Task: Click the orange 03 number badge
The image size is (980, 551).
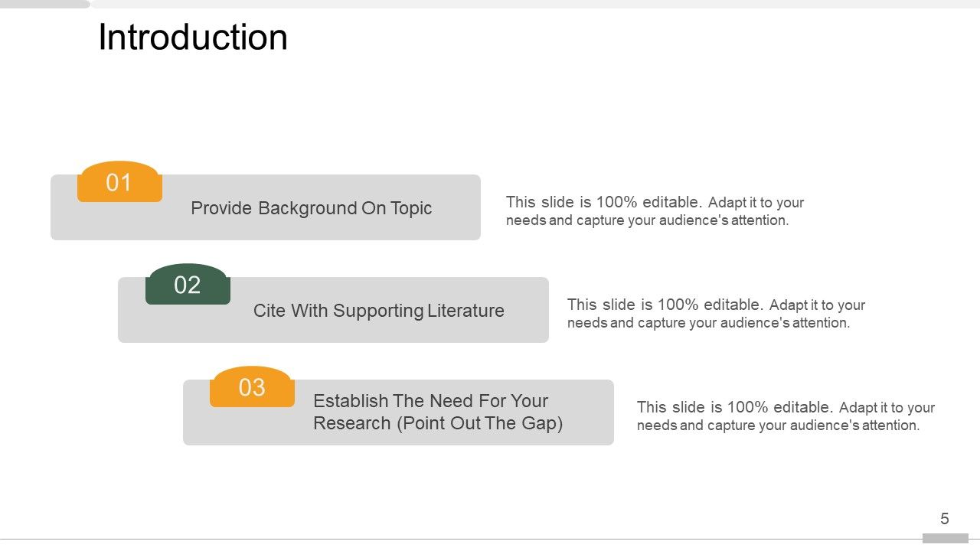Action: coord(252,387)
